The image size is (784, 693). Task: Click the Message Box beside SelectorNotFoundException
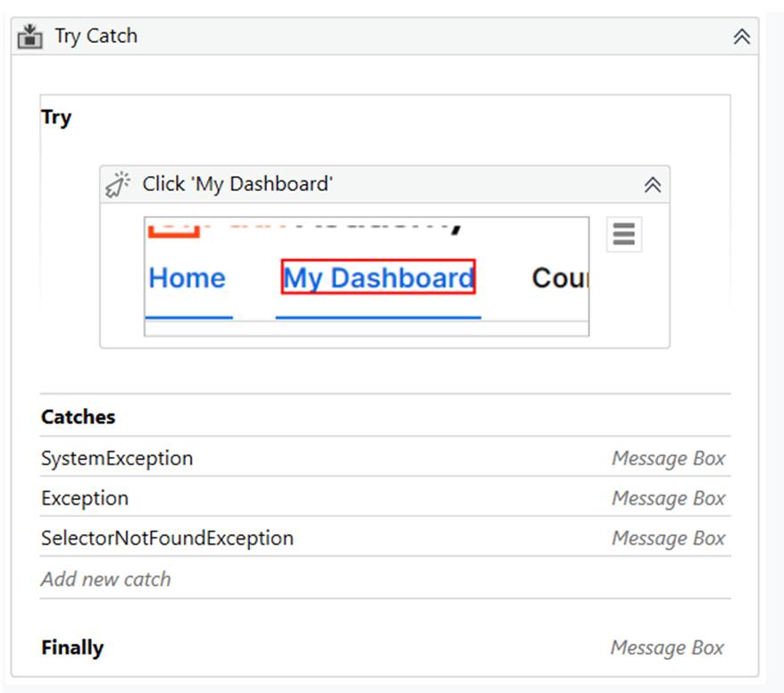(668, 538)
